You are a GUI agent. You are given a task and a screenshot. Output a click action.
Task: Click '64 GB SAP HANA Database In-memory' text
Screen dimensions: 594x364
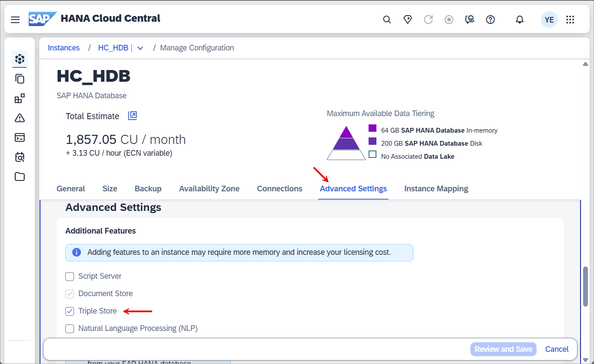439,130
